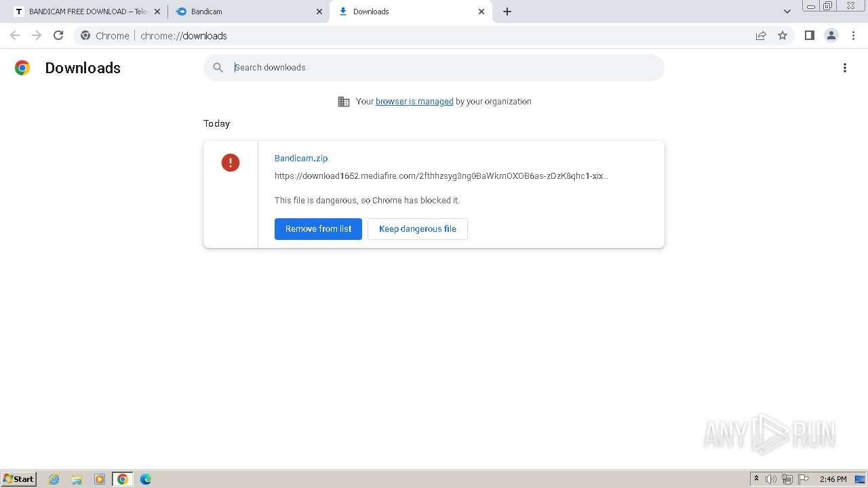Image resolution: width=868 pixels, height=488 pixels.
Task: Click the Chrome logo beside Downloads
Action: (x=22, y=68)
